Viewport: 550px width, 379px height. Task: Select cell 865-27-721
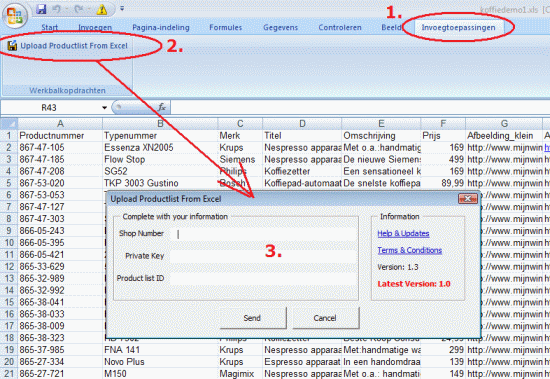60,373
